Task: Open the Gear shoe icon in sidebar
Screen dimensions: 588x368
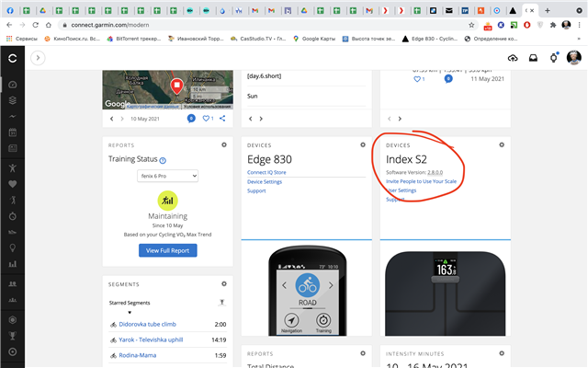Action: (12, 232)
